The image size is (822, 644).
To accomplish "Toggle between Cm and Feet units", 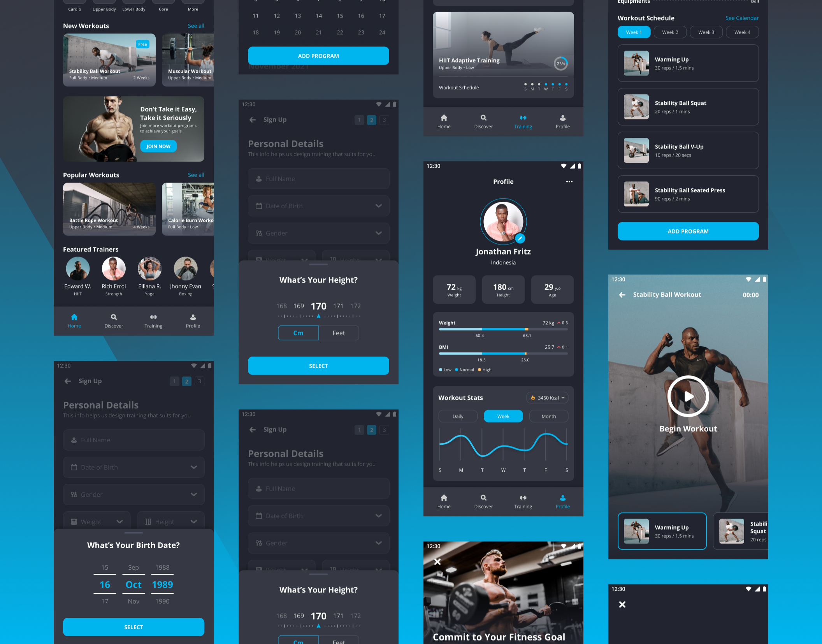I will click(339, 333).
